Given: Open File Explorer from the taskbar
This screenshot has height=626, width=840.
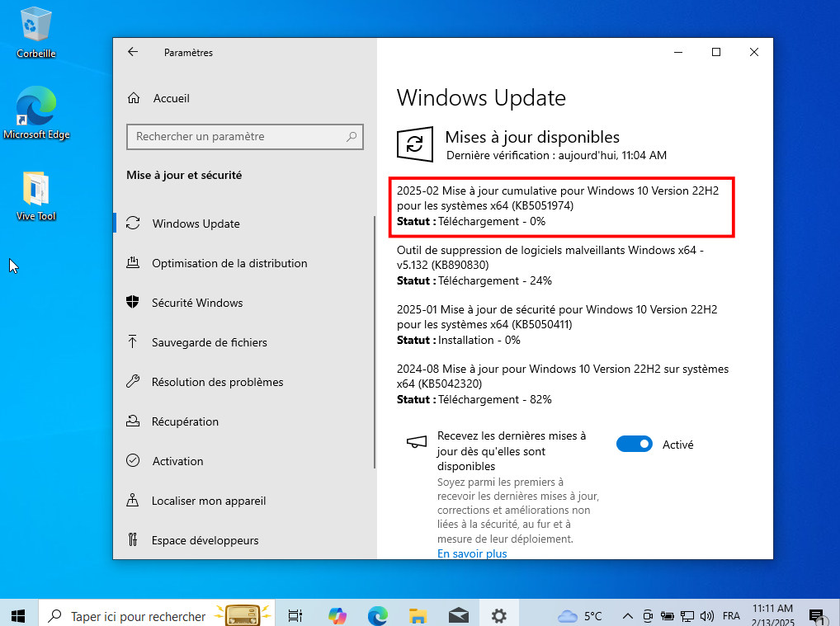Looking at the screenshot, I should (x=418, y=616).
